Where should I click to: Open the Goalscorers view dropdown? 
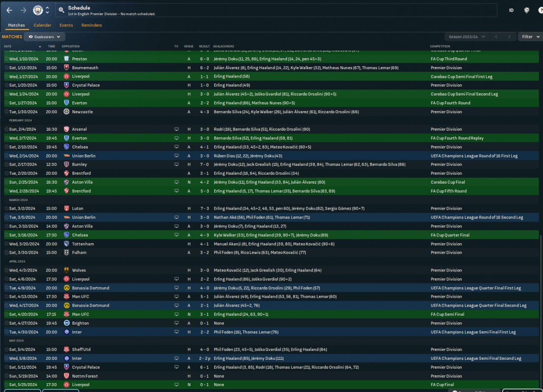point(45,37)
